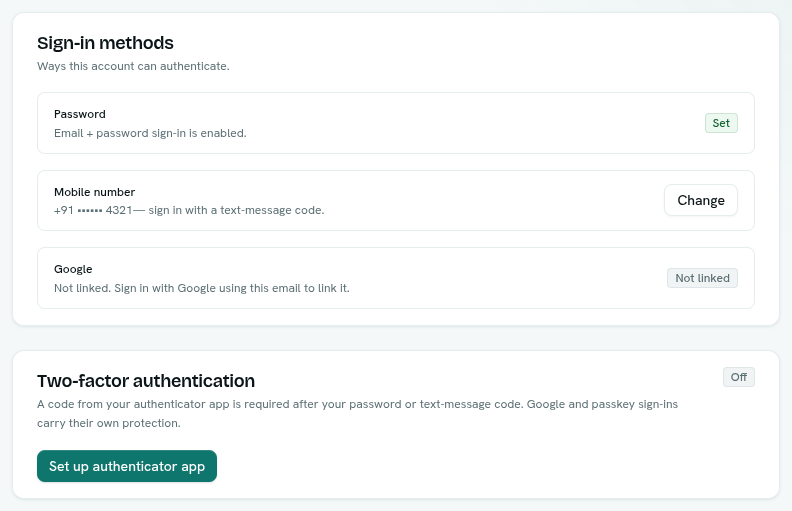Image resolution: width=792 pixels, height=511 pixels.
Task: Click 'Ways this account can authenticate.' subtitle
Action: pos(133,66)
